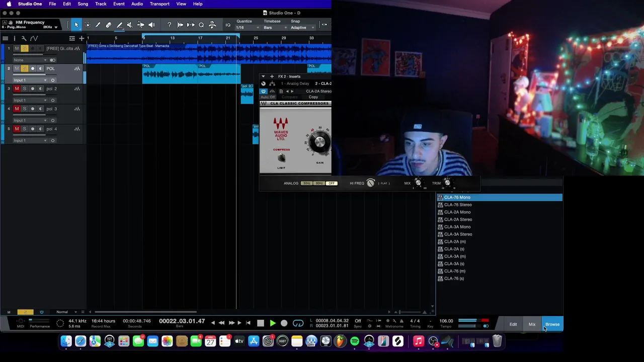Screen dimensions: 644x362
Task: Select the Split tool
Action: click(98, 25)
